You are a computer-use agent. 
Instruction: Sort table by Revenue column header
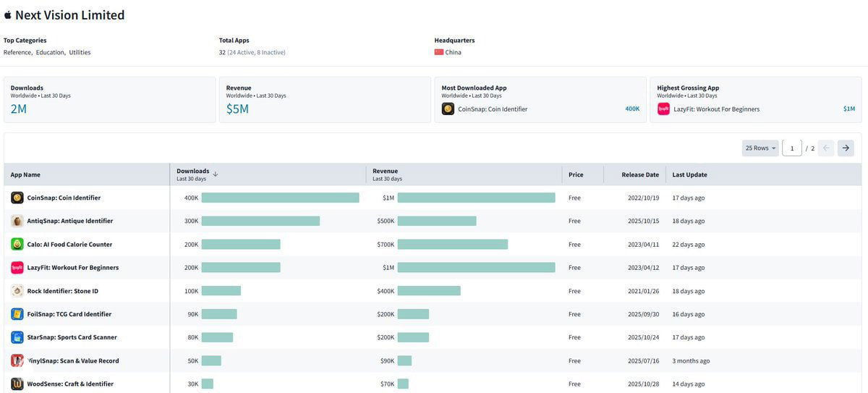point(385,172)
